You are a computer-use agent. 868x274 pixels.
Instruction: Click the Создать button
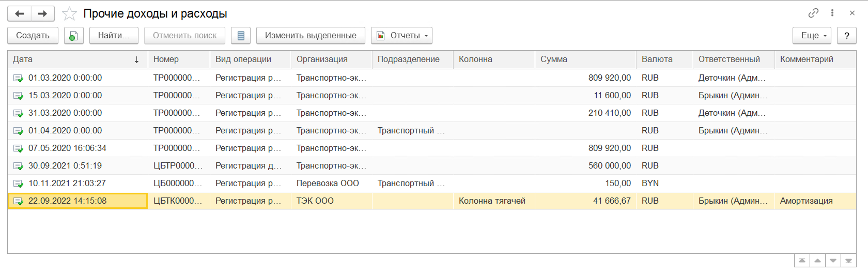(33, 36)
